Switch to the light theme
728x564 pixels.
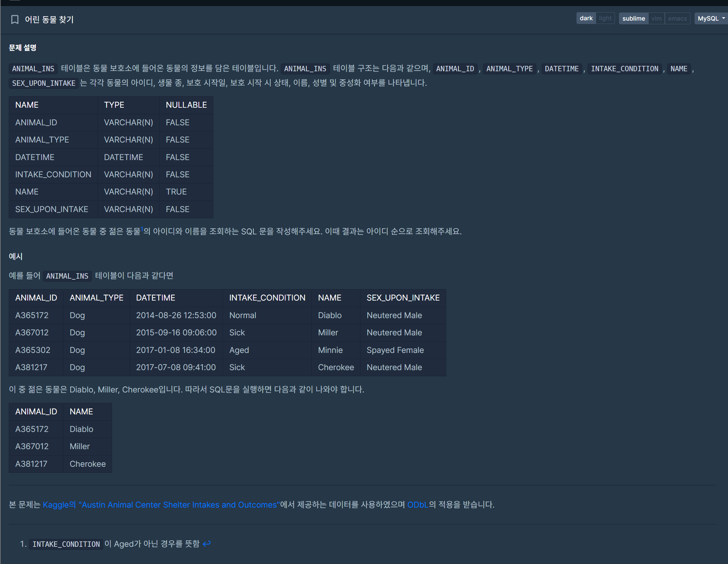[x=605, y=18]
